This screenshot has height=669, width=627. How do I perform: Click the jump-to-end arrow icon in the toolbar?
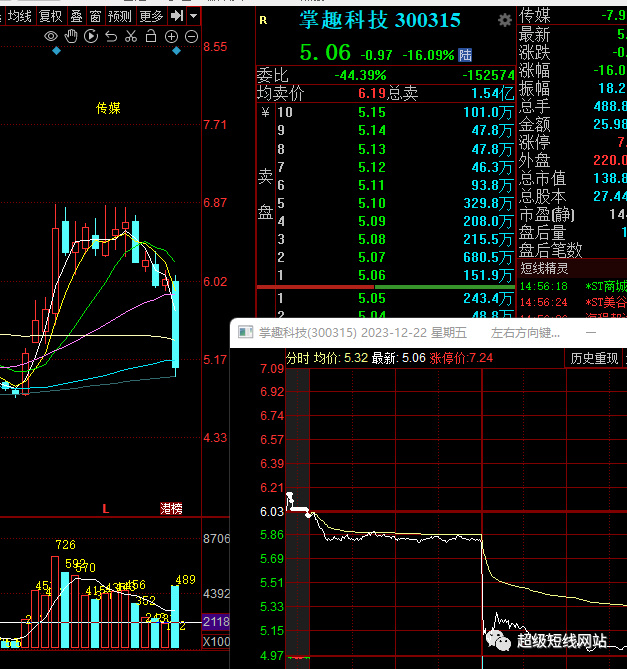(177, 16)
